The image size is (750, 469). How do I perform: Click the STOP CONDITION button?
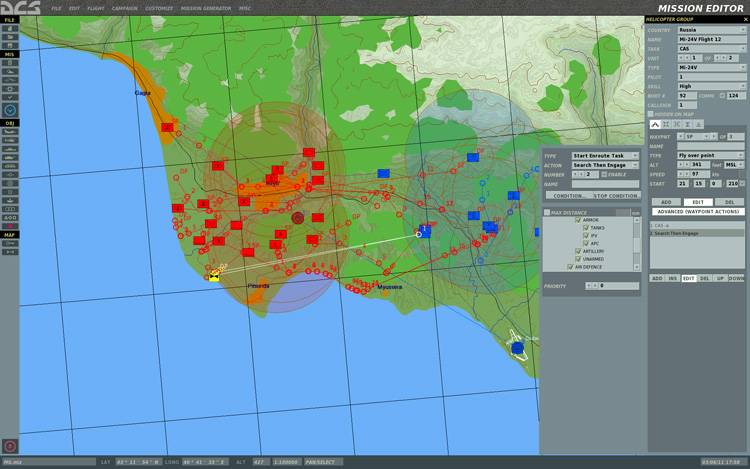(x=616, y=196)
